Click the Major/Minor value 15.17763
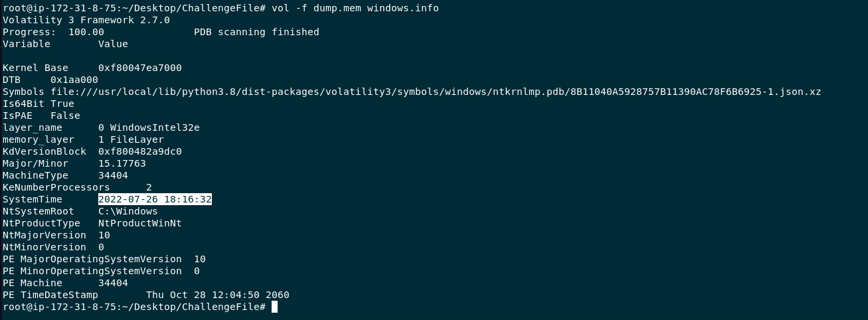 122,163
